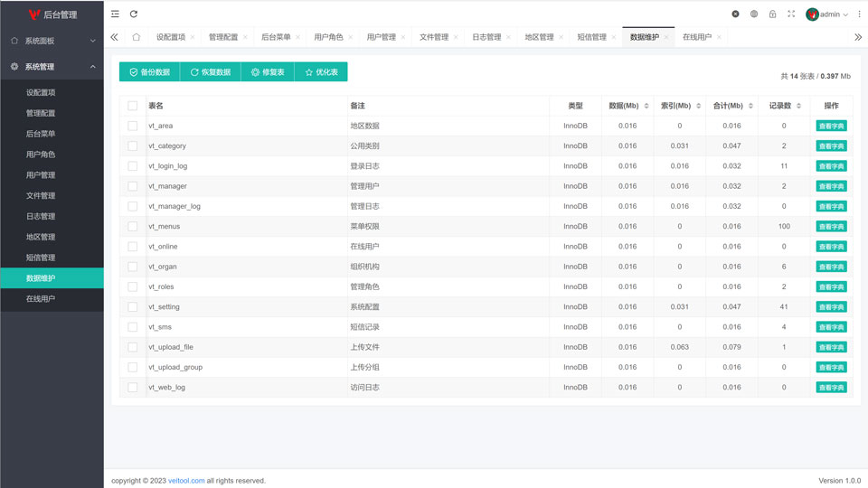
Task: Click the globe language icon
Action: click(754, 14)
